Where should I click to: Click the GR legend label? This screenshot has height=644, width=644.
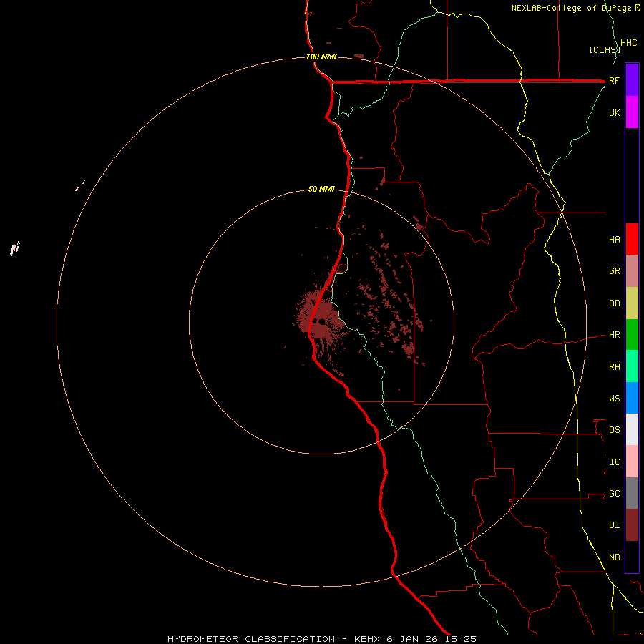pos(614,271)
